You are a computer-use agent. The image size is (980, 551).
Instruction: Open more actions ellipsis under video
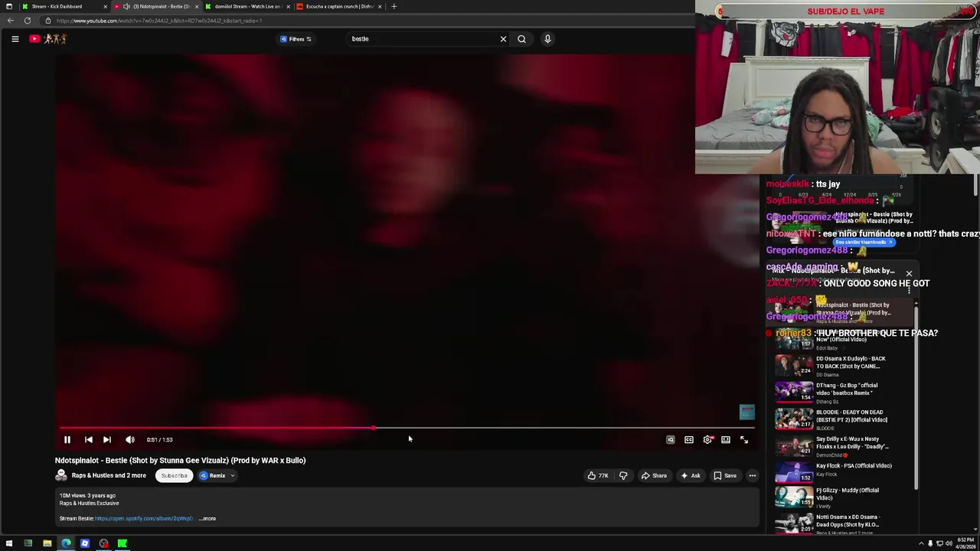click(752, 475)
